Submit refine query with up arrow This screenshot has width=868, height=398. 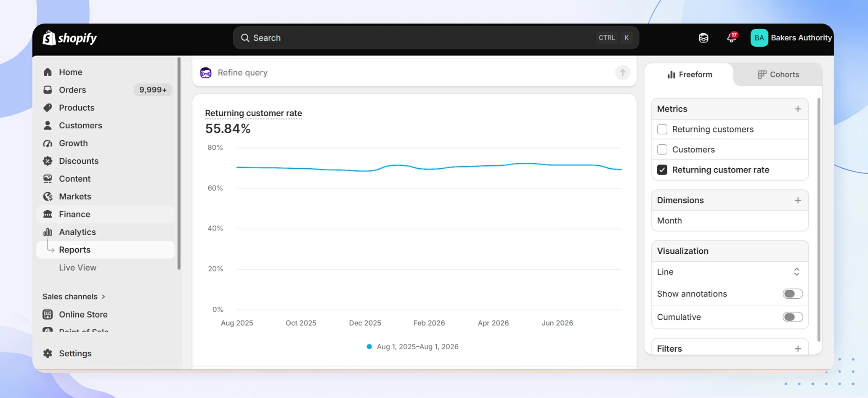[622, 72]
